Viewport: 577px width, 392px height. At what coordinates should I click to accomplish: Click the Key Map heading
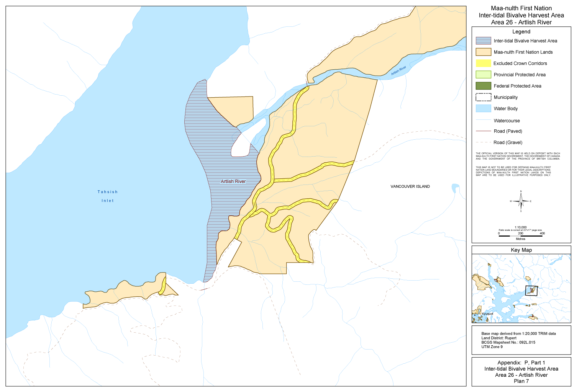pos(521,250)
